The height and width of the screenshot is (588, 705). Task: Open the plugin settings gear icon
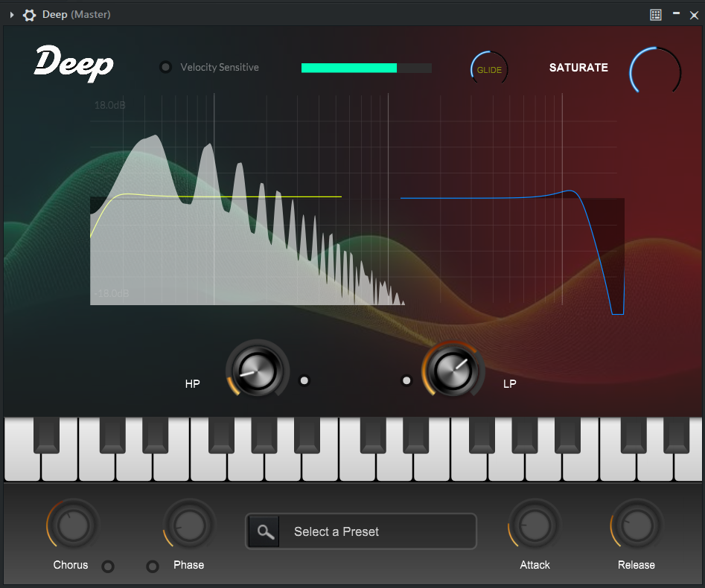(x=29, y=14)
